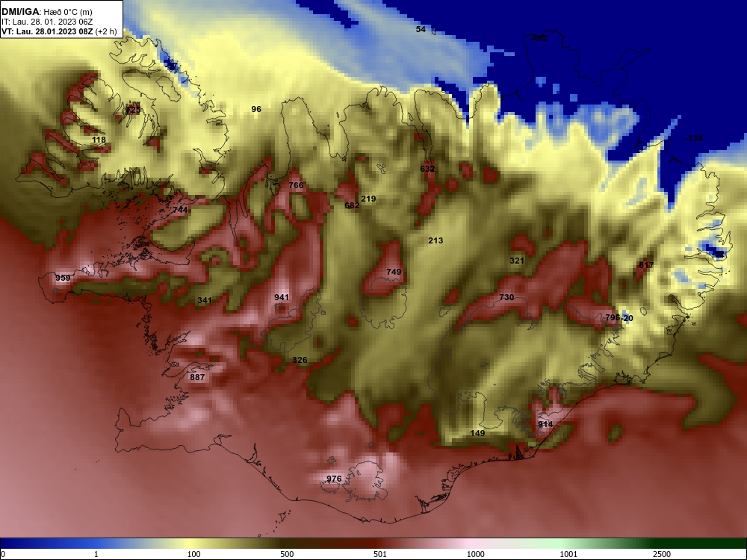This screenshot has height=560, width=747.
Task: Click the map value 959
Action: point(63,278)
